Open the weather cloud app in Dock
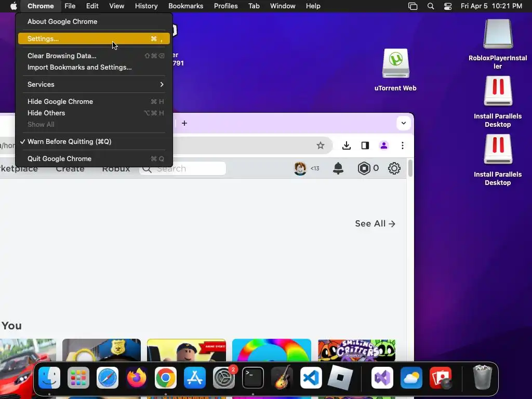This screenshot has width=532, height=399. (x=411, y=378)
